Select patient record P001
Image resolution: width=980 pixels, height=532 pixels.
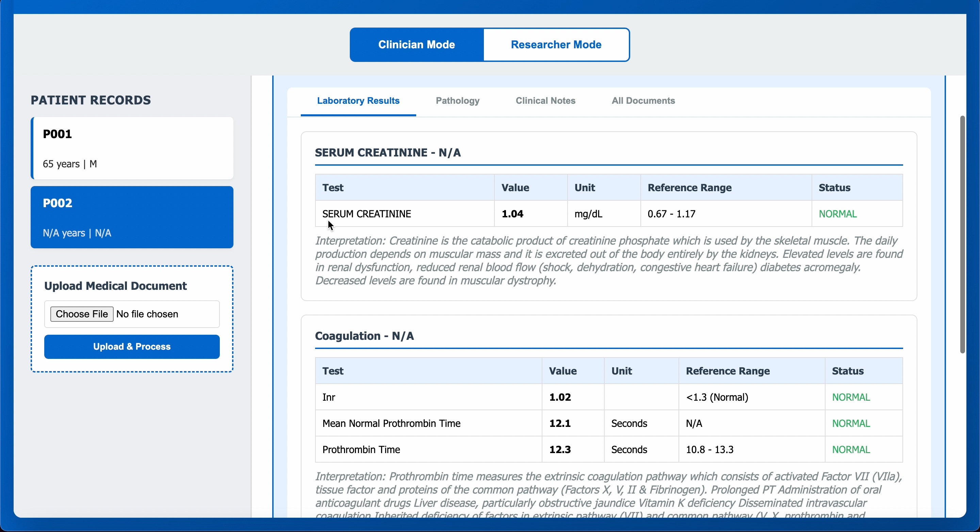click(x=132, y=148)
